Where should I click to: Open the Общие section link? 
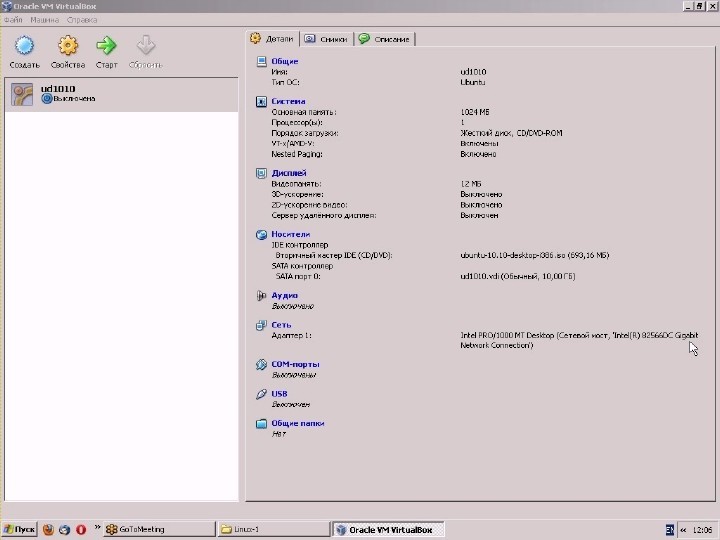[285, 61]
